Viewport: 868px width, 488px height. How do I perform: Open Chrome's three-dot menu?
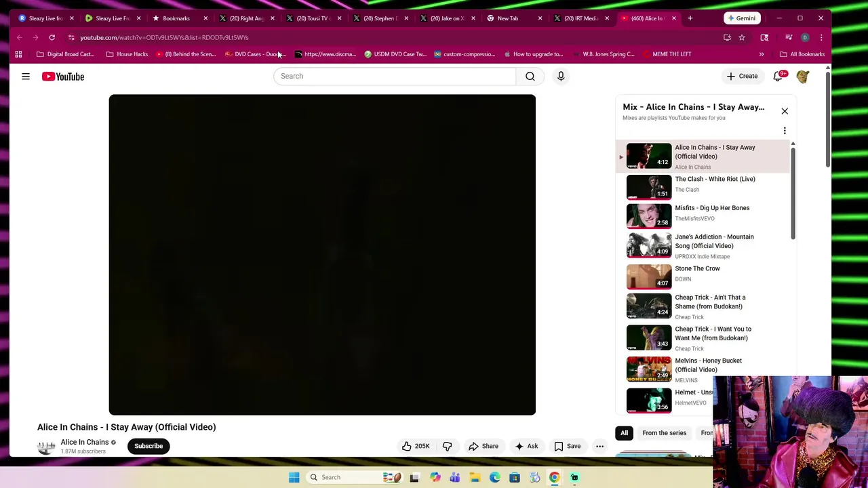click(x=821, y=37)
